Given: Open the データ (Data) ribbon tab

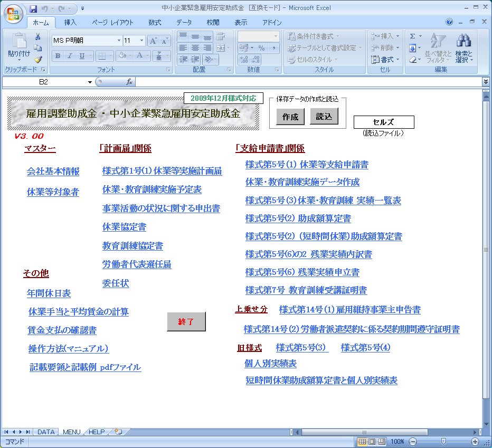Looking at the screenshot, I should (184, 22).
